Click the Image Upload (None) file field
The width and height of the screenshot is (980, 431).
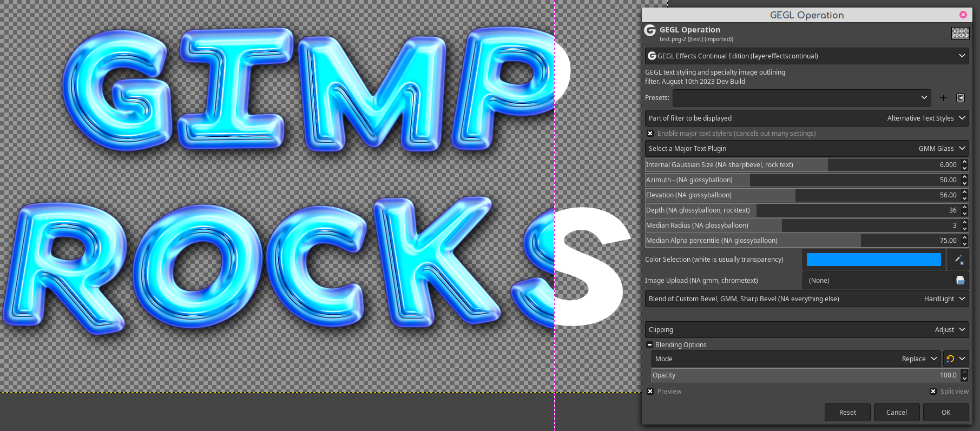pyautogui.click(x=878, y=280)
